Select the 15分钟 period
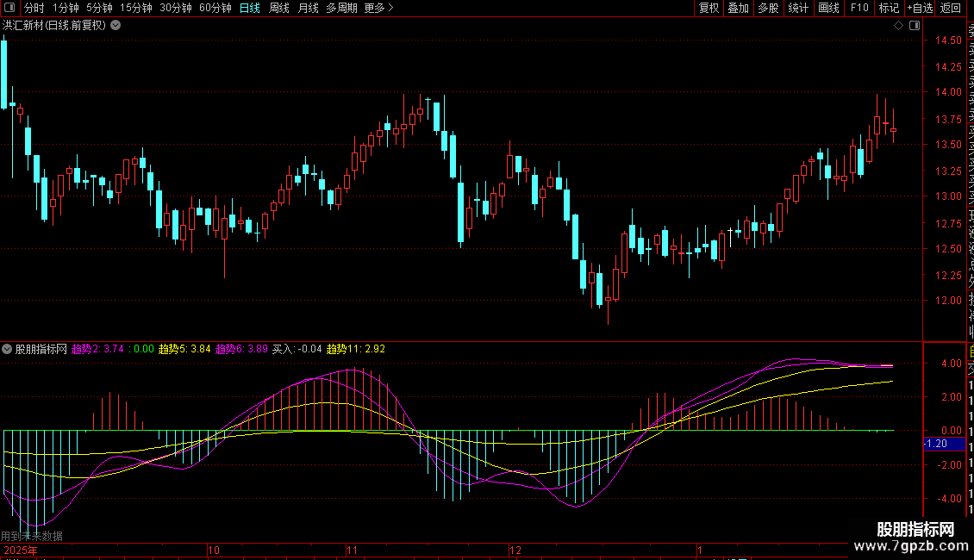The image size is (974, 560). tap(135, 8)
